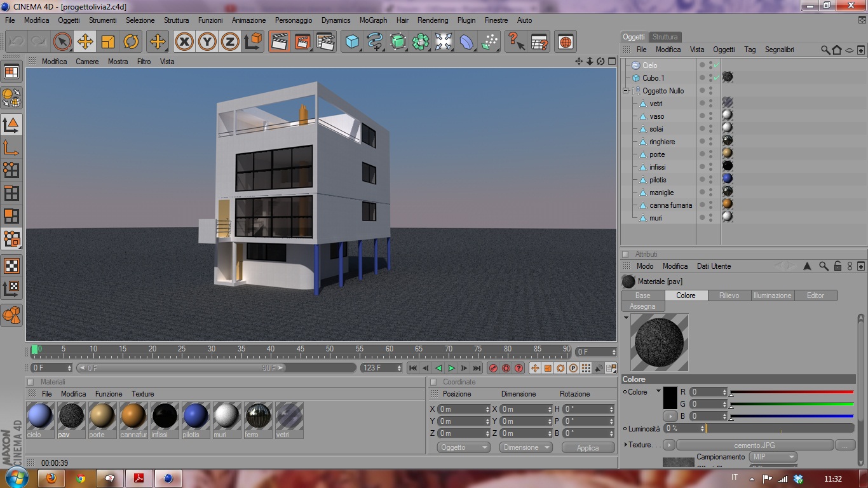Open the Rendering menu

pyautogui.click(x=433, y=20)
